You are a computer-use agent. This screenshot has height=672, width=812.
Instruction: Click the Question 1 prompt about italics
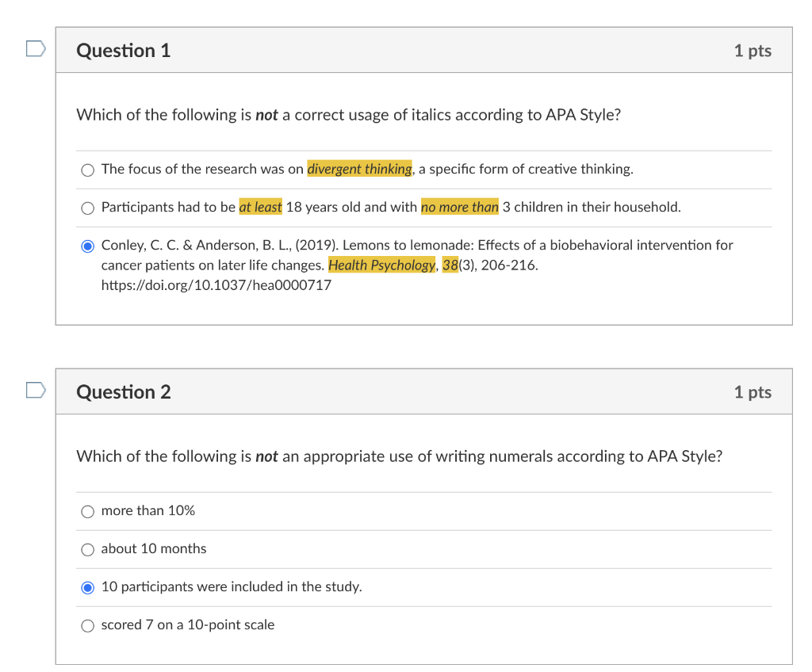tap(348, 115)
